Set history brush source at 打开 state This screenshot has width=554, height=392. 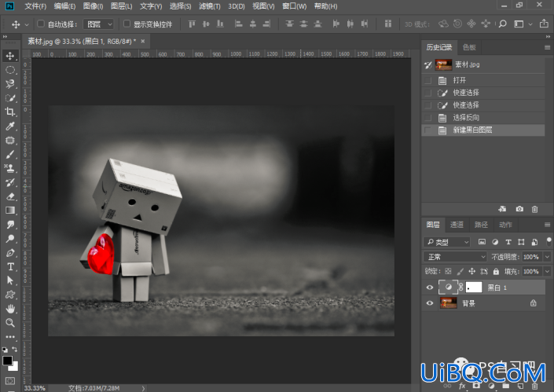tap(427, 80)
